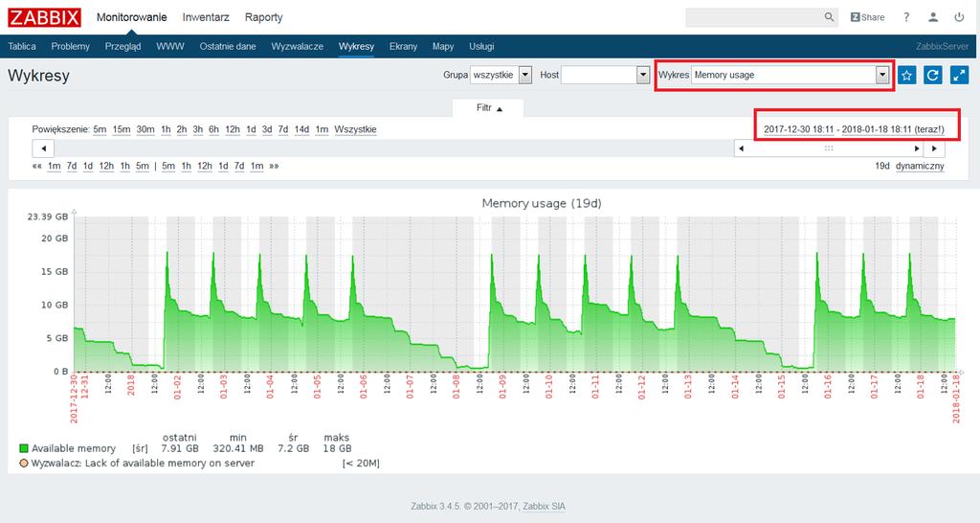Click left arrow on time scrollbar

[x=43, y=148]
